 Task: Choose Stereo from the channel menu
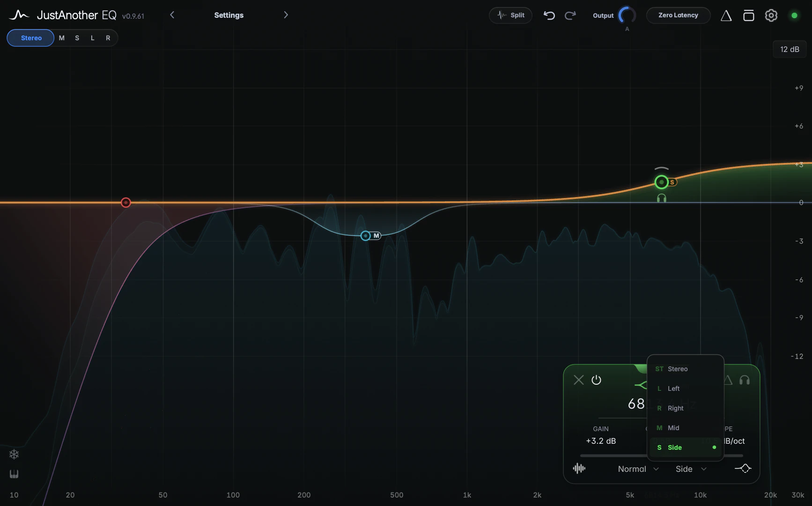(685, 369)
